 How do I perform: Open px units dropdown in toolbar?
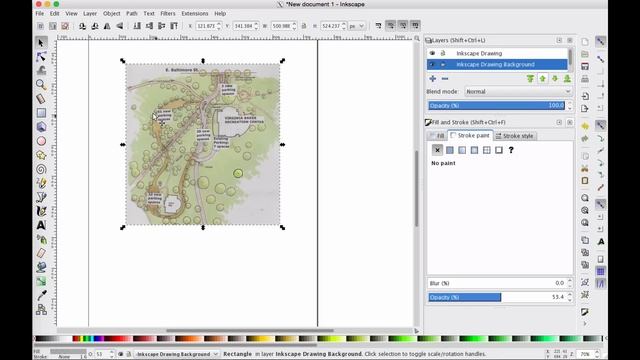(356, 26)
